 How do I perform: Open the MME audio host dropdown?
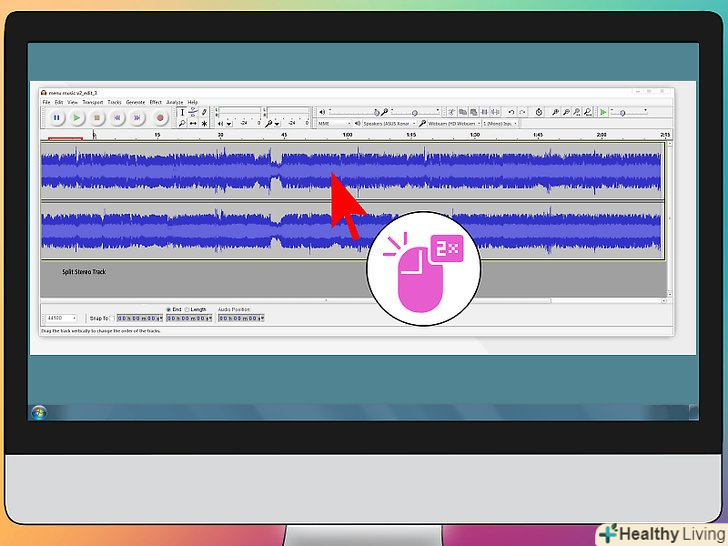(334, 124)
